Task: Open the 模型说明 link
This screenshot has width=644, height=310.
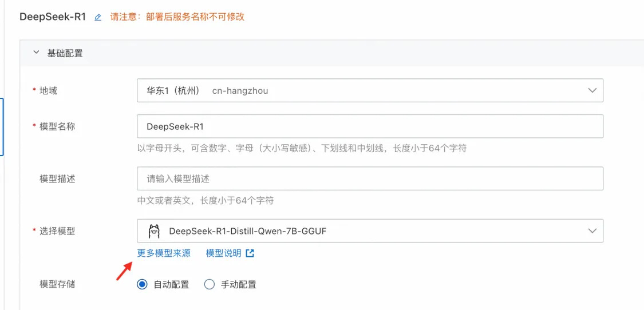Action: 224,253
